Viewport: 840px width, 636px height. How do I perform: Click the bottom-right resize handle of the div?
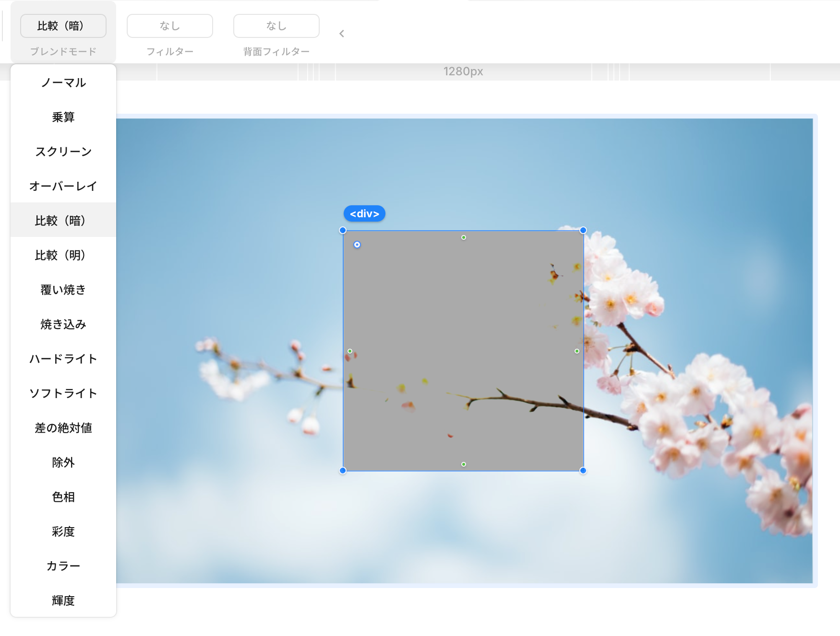pos(583,471)
